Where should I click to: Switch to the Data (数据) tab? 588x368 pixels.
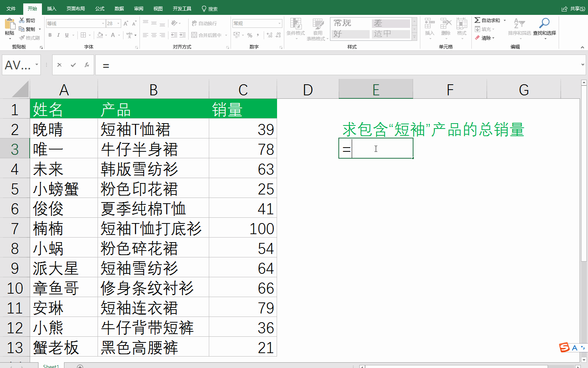point(119,8)
